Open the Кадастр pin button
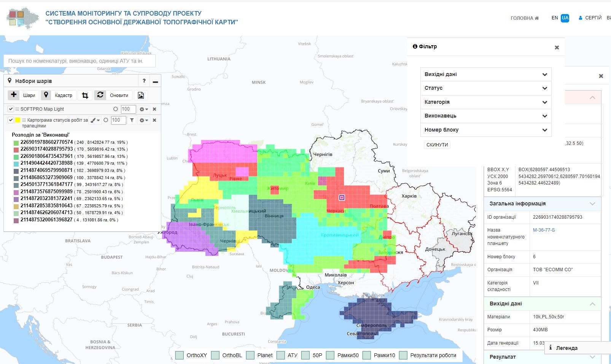 [58, 95]
